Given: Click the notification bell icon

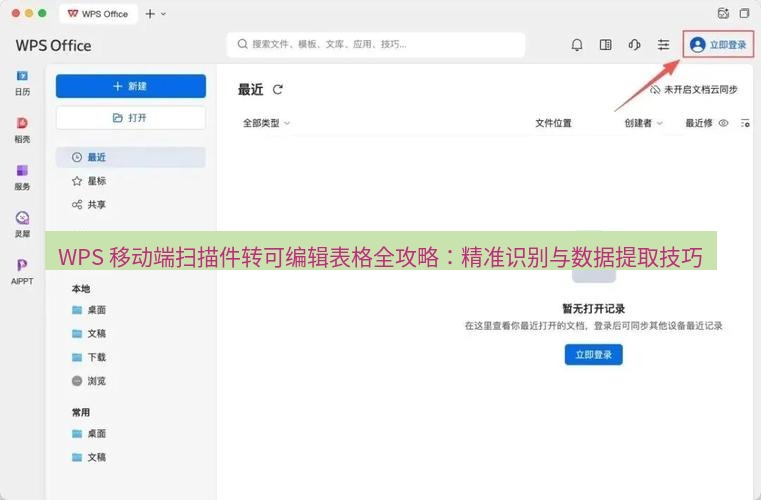Looking at the screenshot, I should (x=577, y=45).
